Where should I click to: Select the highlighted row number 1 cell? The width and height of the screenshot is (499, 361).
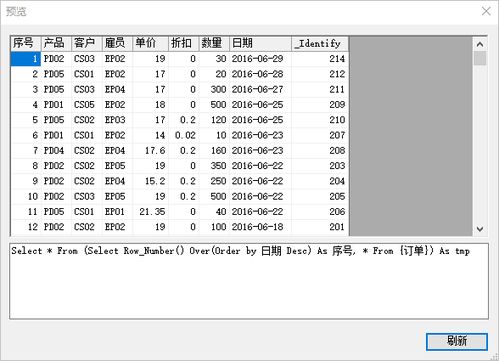tap(26, 59)
